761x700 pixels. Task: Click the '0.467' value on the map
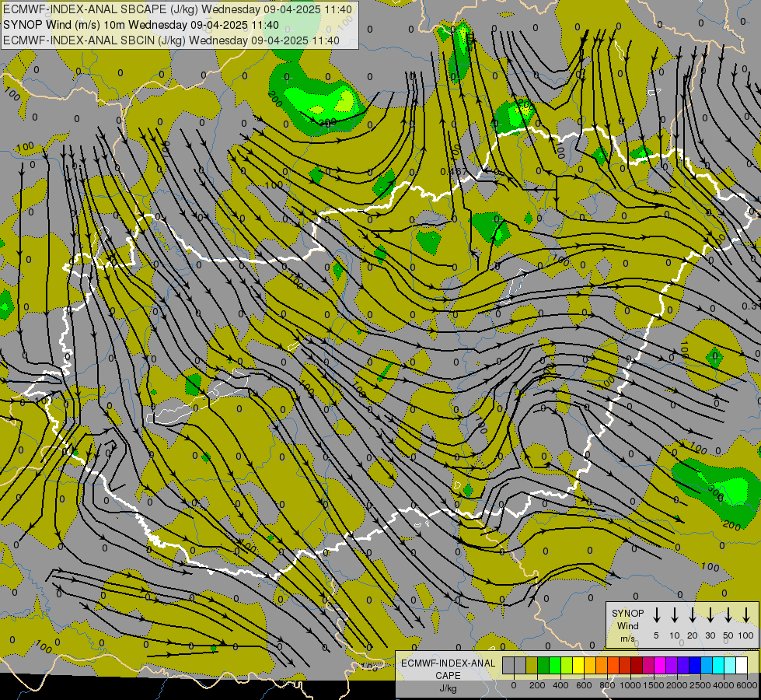[x=453, y=171]
